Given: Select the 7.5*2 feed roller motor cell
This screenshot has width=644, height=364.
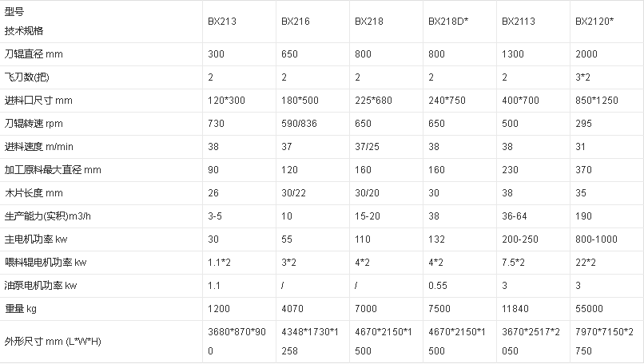Looking at the screenshot, I should 513,262.
